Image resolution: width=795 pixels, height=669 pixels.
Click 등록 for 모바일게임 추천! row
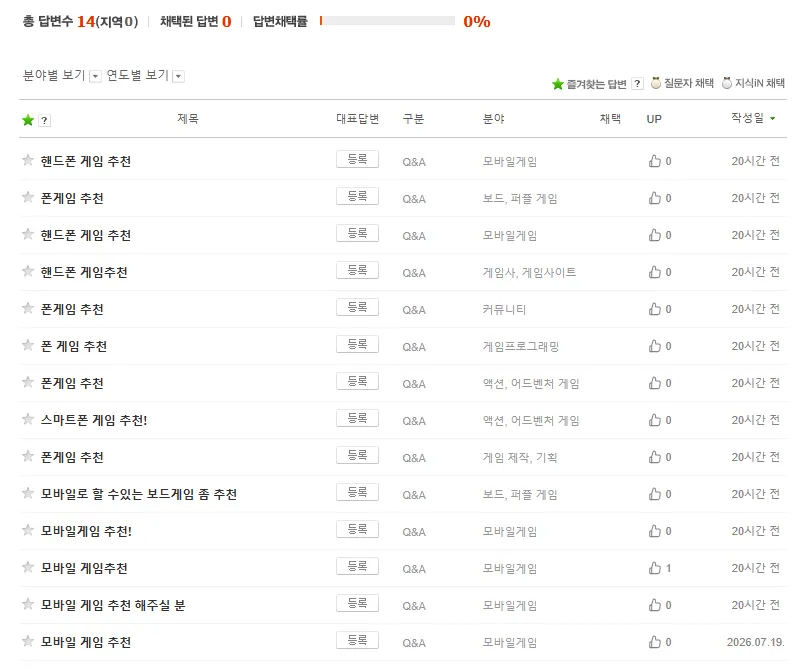click(x=357, y=530)
